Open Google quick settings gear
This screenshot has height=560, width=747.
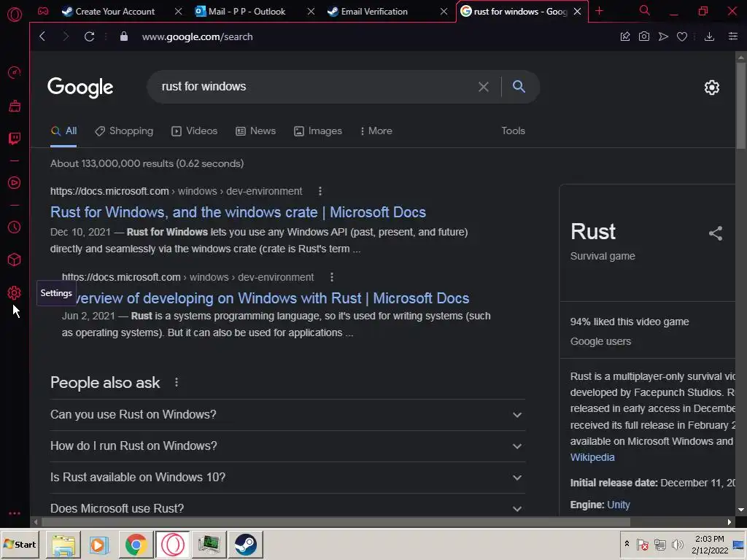point(712,87)
